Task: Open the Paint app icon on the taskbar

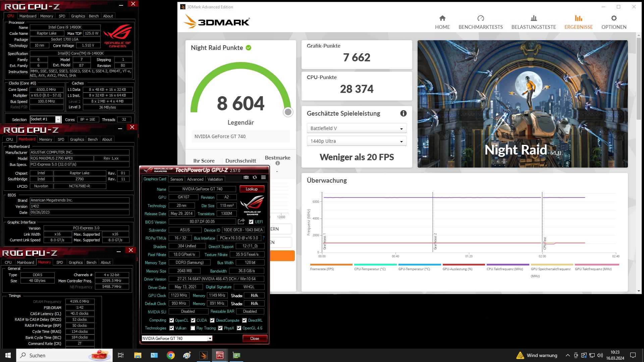Action: point(187,355)
